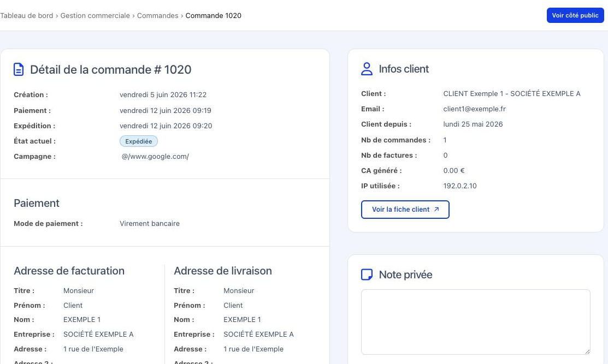608x364 pixels.
Task: Select the client1@exemple.fr email text
Action: [474, 109]
